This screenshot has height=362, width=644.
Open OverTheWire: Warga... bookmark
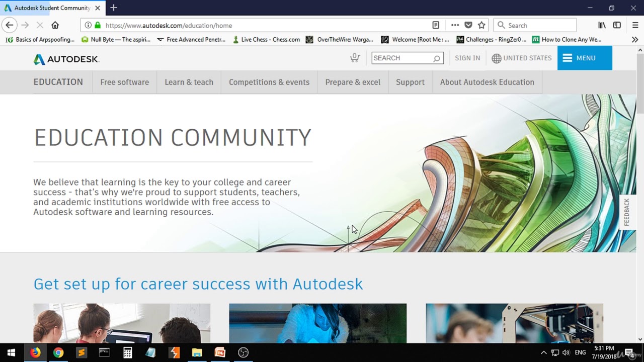coord(340,39)
